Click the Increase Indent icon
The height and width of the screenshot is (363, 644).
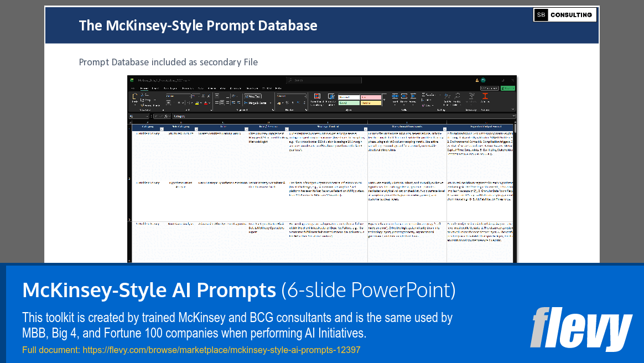click(238, 103)
